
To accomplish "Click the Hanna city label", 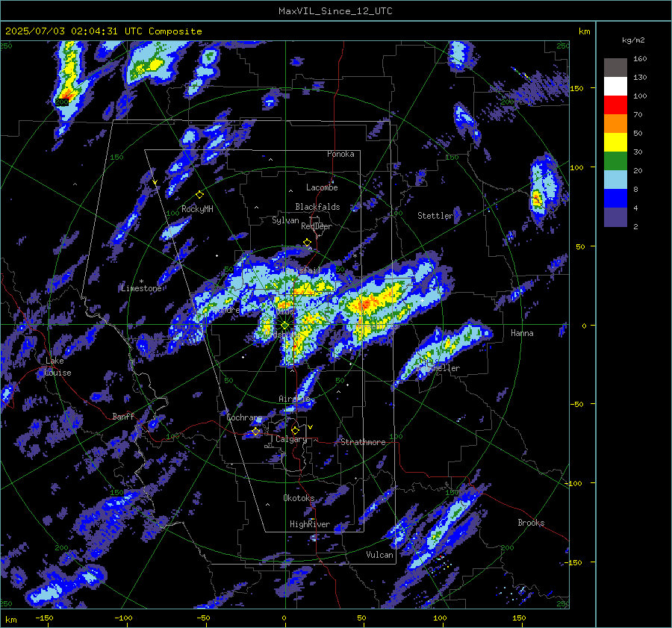I will point(522,333).
